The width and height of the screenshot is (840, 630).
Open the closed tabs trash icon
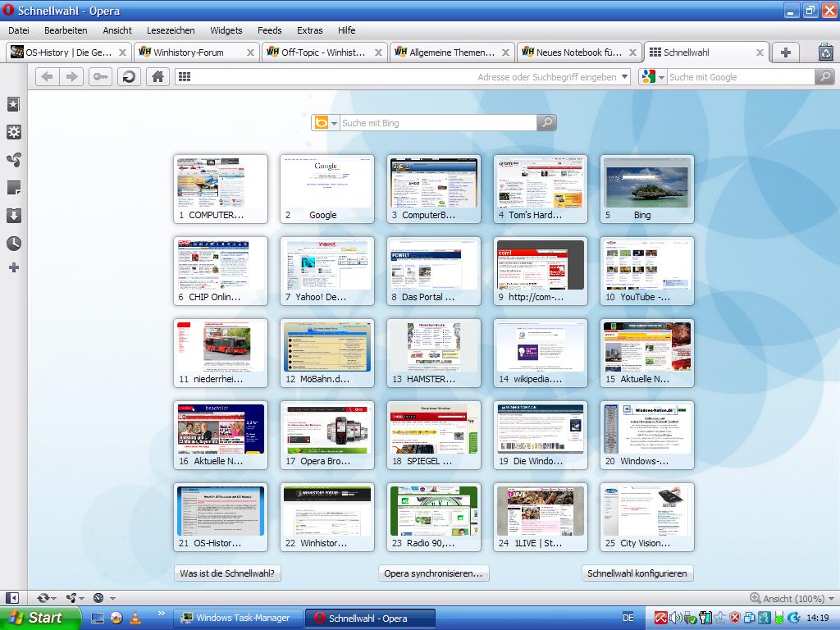pyautogui.click(x=825, y=52)
